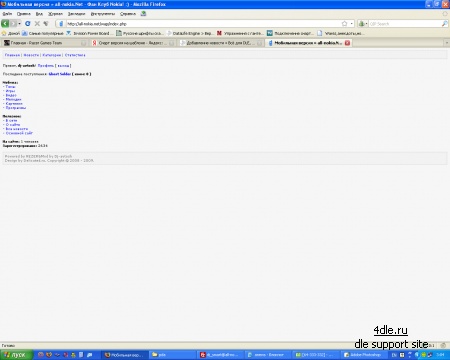This screenshot has width=450, height=360.
Task: Open the Темы category link
Action: pyautogui.click(x=10, y=87)
